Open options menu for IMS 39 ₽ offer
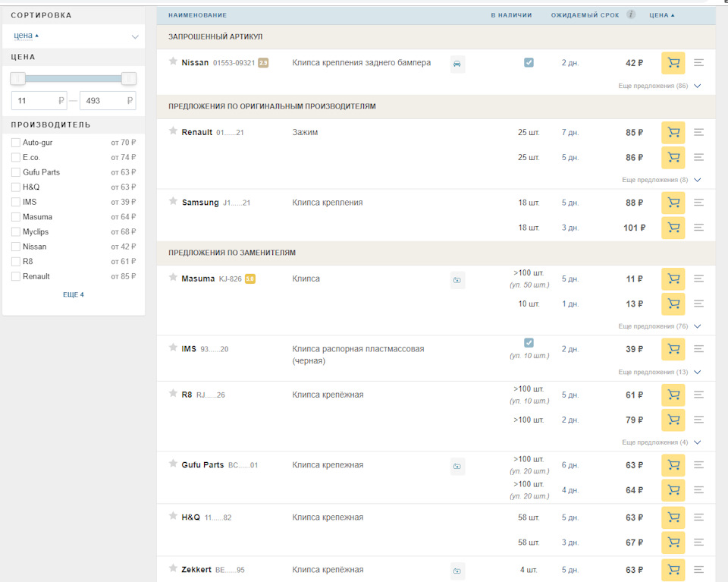 [698, 349]
